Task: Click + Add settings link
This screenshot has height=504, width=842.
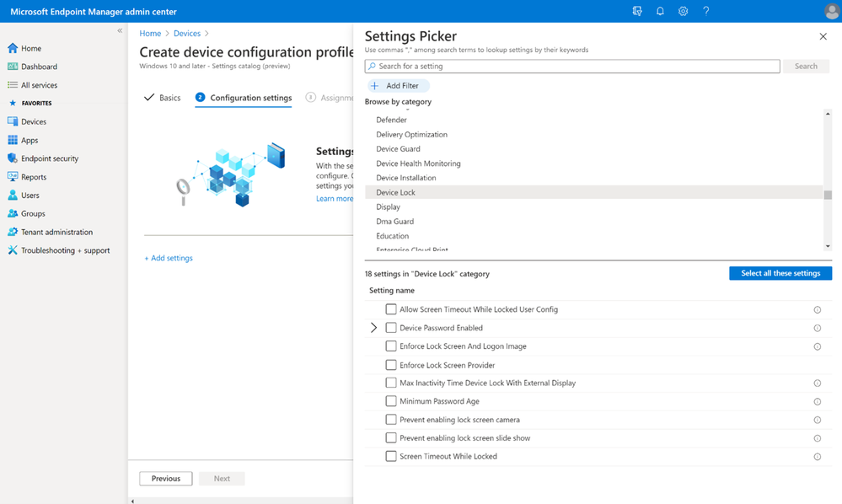Action: 169,258
